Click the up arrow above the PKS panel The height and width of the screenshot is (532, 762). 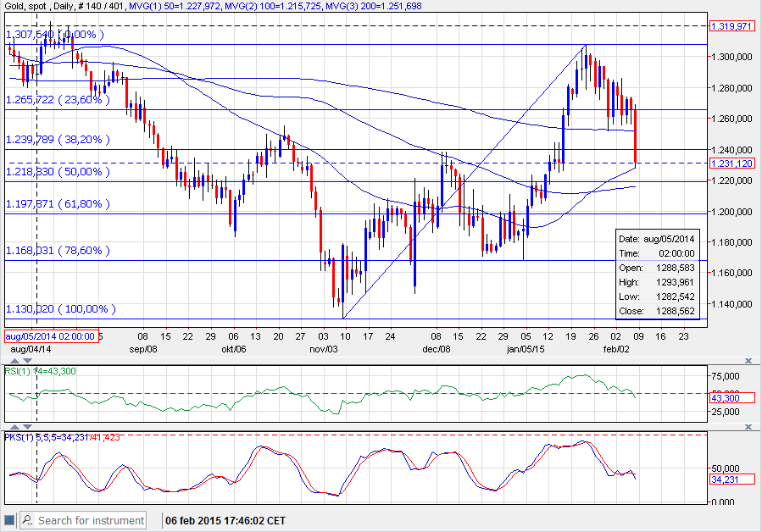(15, 427)
